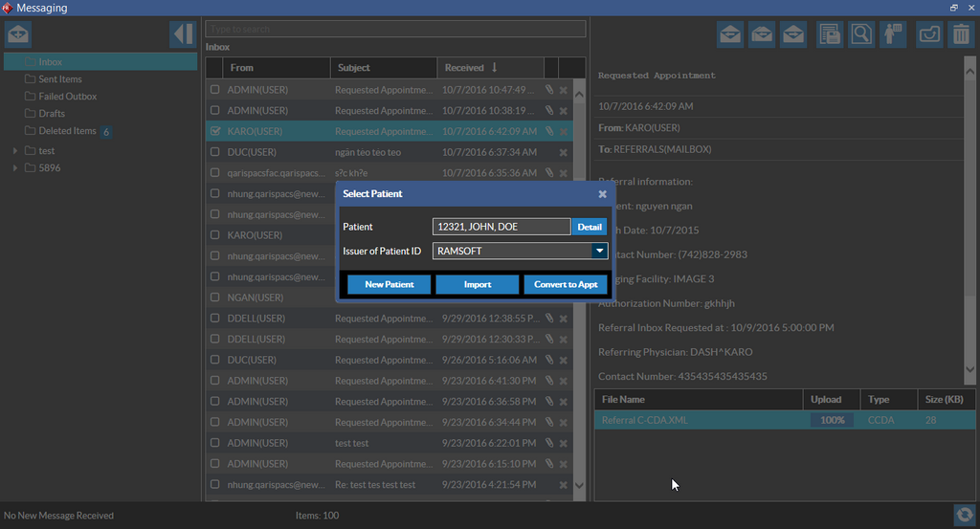This screenshot has height=529, width=980.
Task: Expand the '5896' folder tree node
Action: click(15, 168)
